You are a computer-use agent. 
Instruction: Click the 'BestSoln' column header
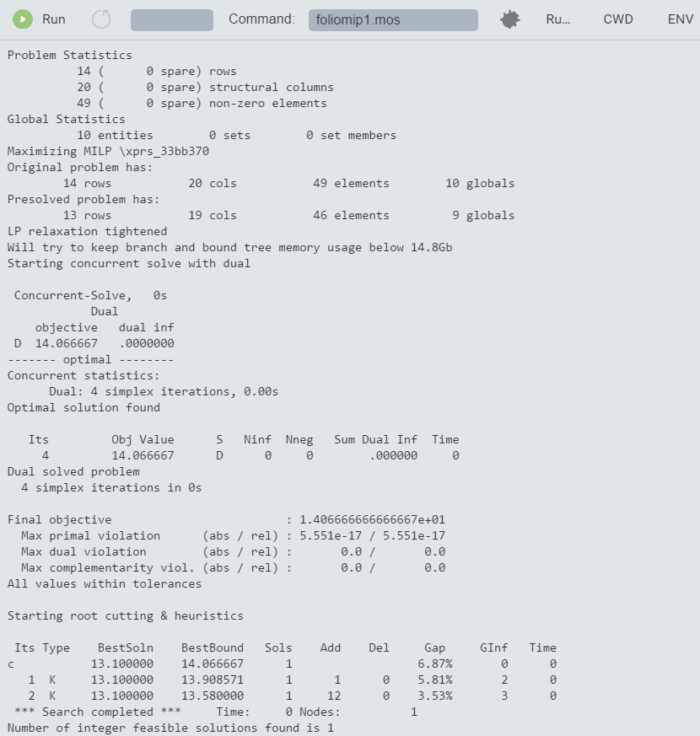coord(126,647)
